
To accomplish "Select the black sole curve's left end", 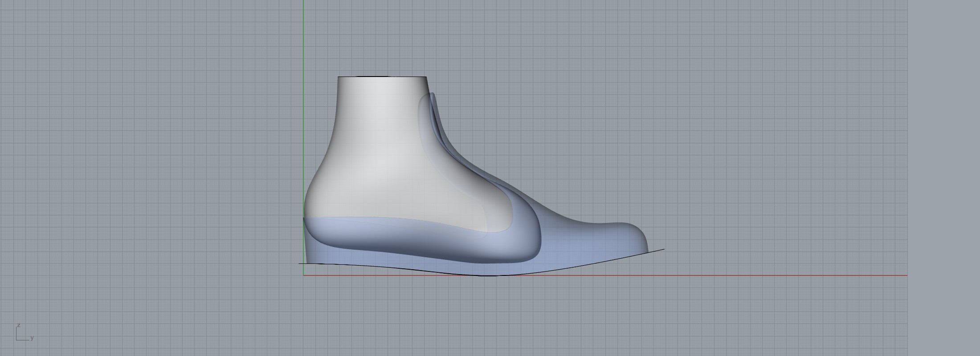I will (300, 263).
